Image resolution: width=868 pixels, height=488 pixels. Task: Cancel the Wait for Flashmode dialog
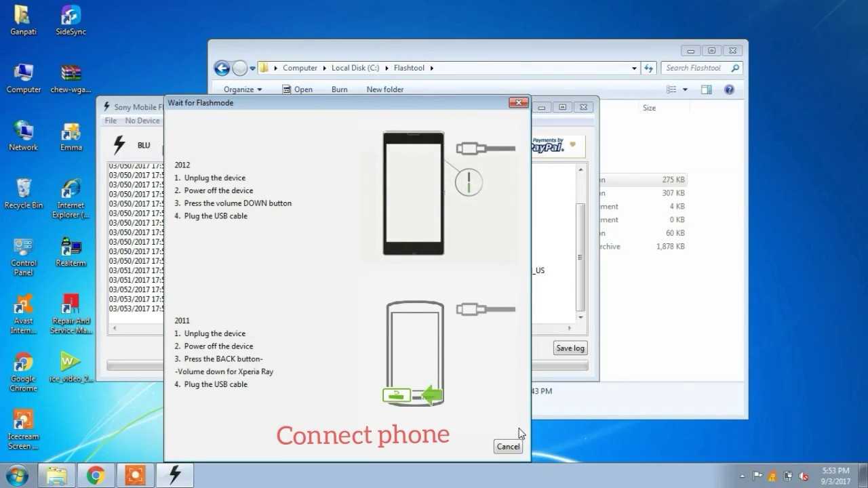click(508, 447)
